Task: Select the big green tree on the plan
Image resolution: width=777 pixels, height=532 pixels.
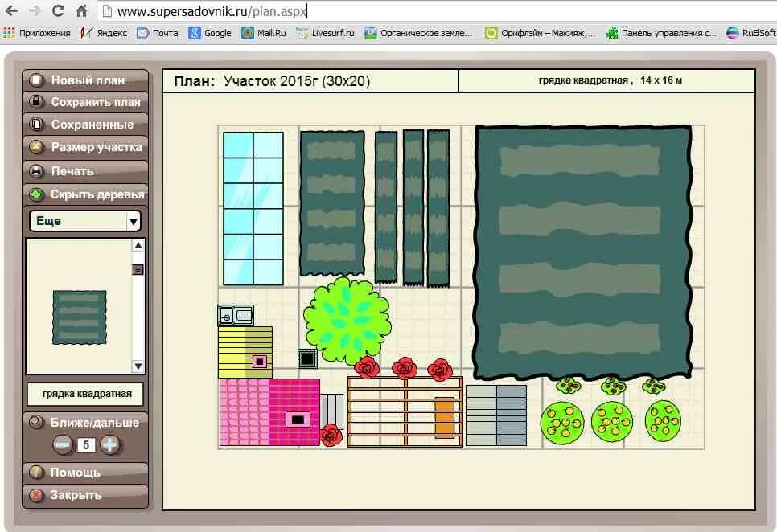Action: (347, 321)
